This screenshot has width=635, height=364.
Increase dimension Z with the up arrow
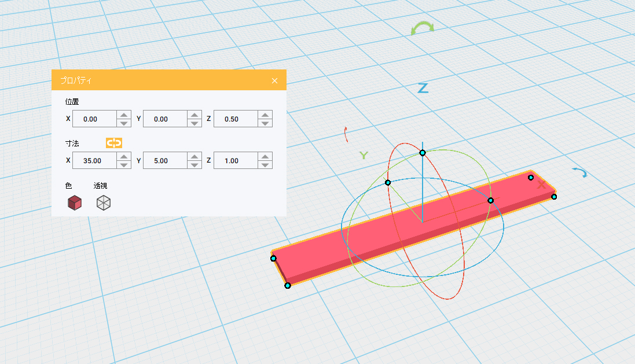tap(265, 157)
